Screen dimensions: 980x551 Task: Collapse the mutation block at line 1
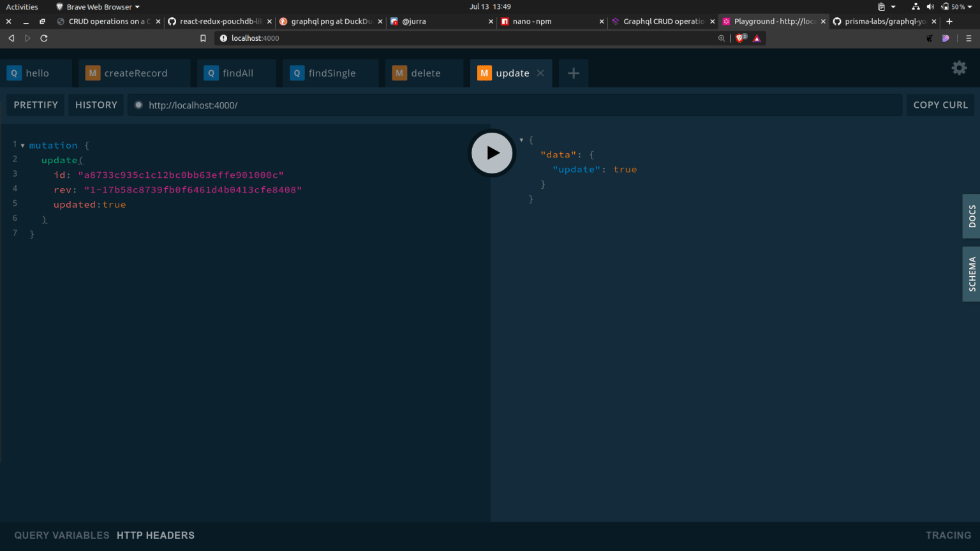tap(22, 146)
